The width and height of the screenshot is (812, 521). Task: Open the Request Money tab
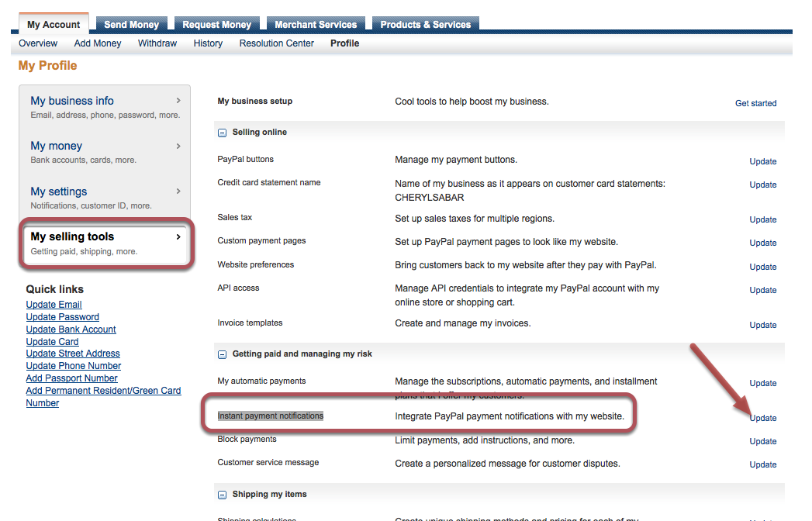point(216,24)
